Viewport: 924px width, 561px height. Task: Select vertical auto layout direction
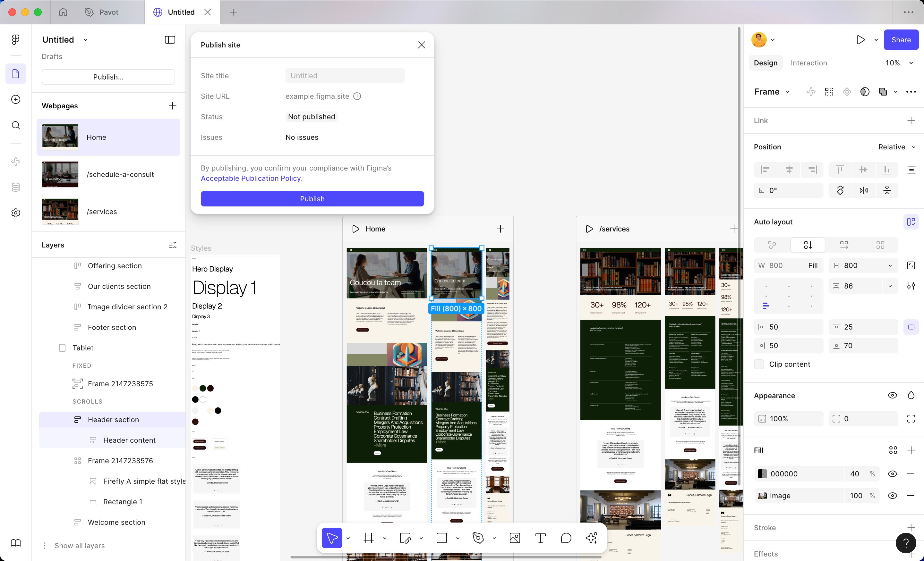point(808,245)
